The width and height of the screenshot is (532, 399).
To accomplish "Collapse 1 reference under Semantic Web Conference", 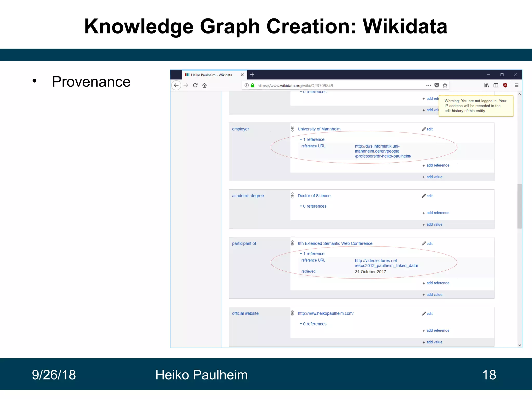I will [312, 254].
